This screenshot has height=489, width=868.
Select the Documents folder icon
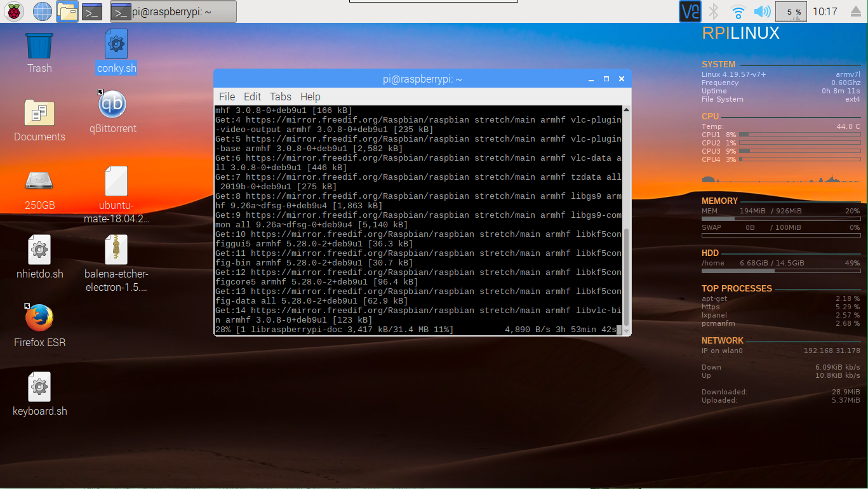(39, 119)
